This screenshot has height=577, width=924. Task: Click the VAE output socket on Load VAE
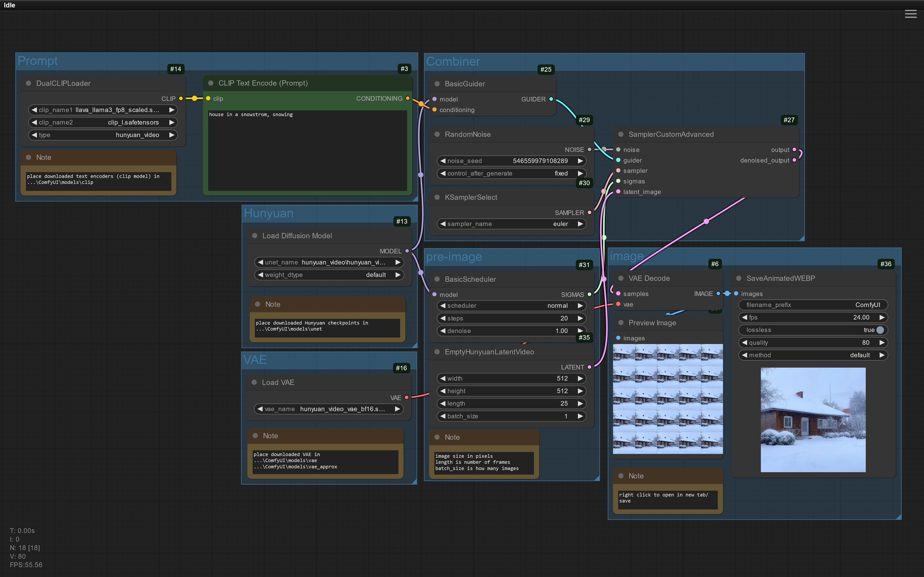407,398
